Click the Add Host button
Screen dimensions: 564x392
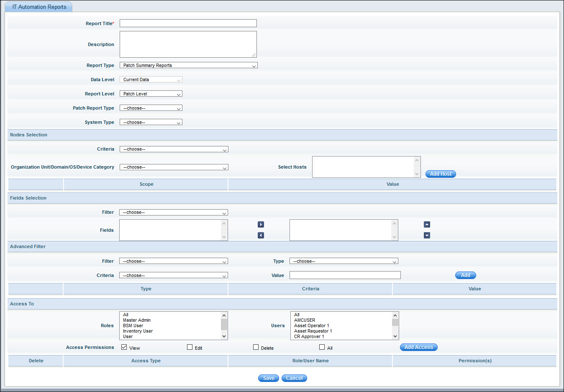[440, 174]
